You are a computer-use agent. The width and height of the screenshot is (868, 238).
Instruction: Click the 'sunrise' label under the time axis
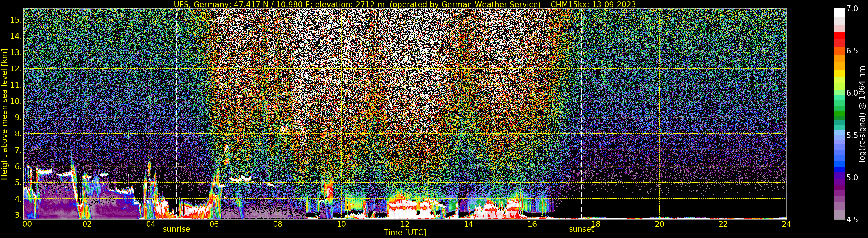[176, 229]
